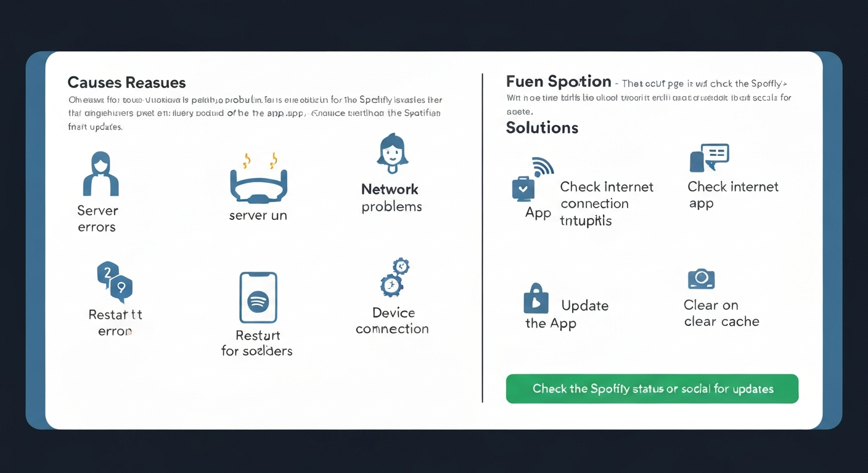Select the Network problems text
This screenshot has height=473, width=868.
click(x=391, y=198)
